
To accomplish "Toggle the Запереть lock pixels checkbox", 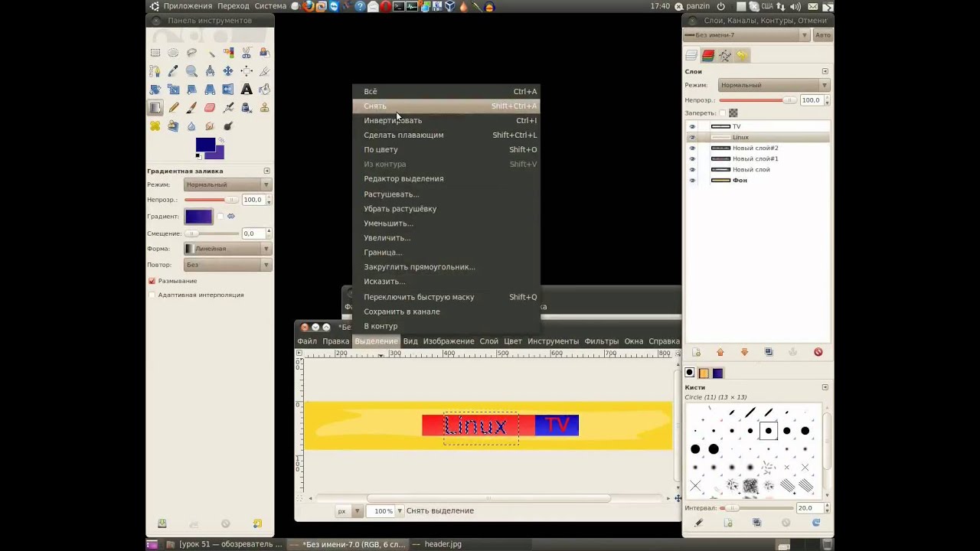I will (x=722, y=113).
